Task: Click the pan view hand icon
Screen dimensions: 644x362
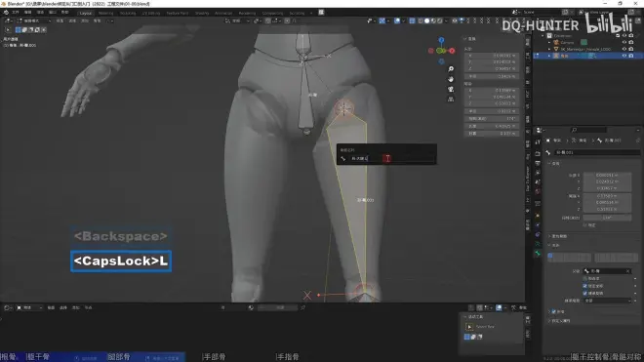Action: pos(451,79)
